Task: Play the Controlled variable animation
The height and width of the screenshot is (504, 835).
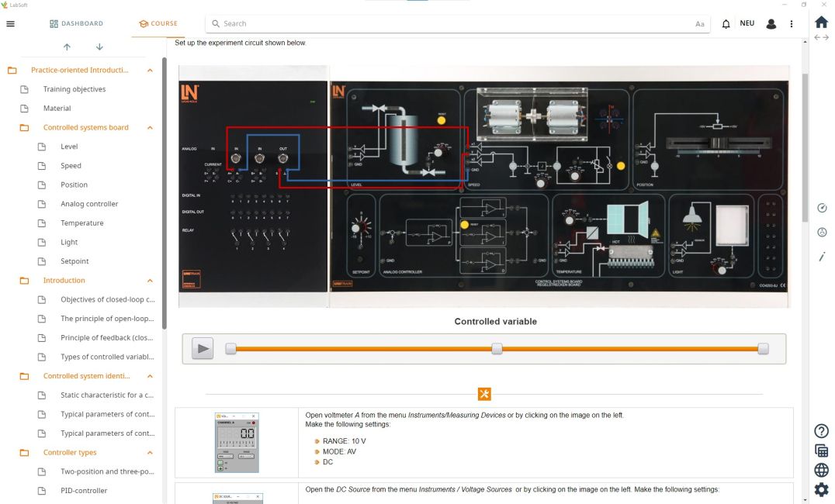Action: pyautogui.click(x=203, y=349)
